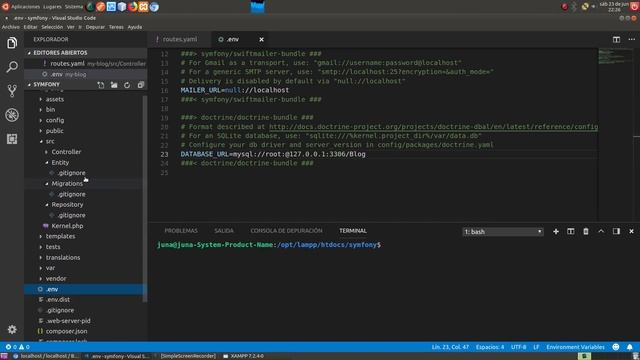Collapse the Repository folder
The width and height of the screenshot is (640, 360).
tap(67, 204)
